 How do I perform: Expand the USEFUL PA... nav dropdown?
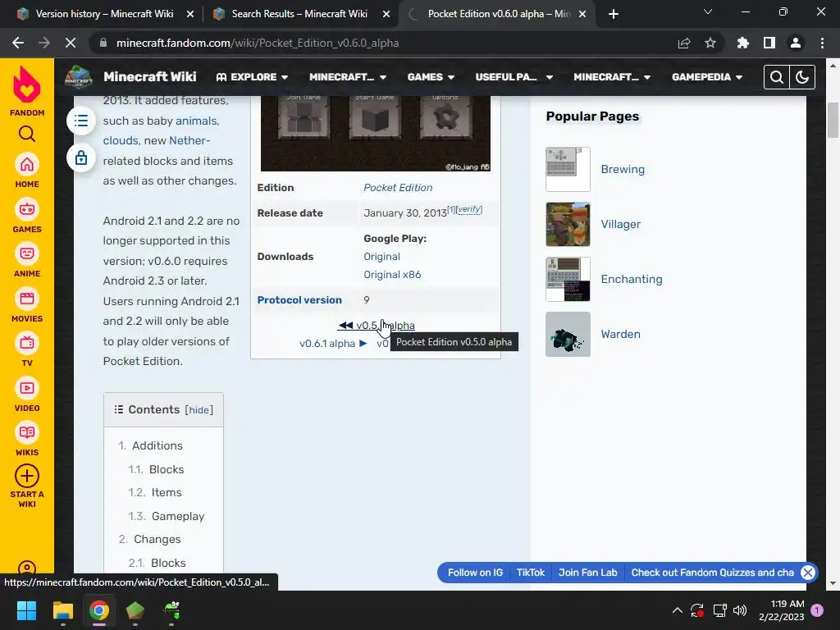click(514, 77)
